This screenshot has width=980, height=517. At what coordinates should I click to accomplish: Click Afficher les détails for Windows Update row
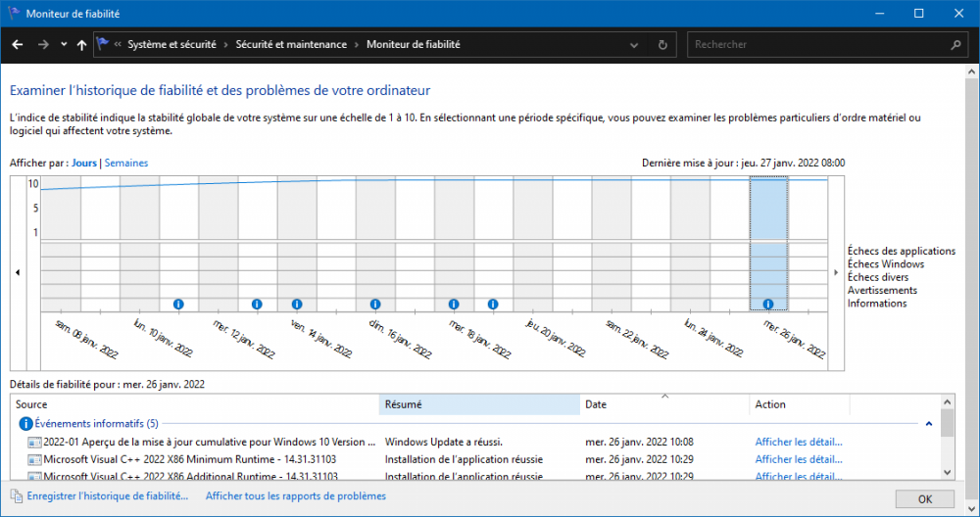(x=798, y=442)
